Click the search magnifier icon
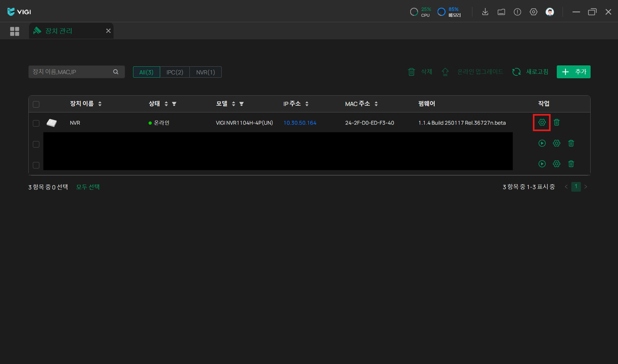 [116, 72]
